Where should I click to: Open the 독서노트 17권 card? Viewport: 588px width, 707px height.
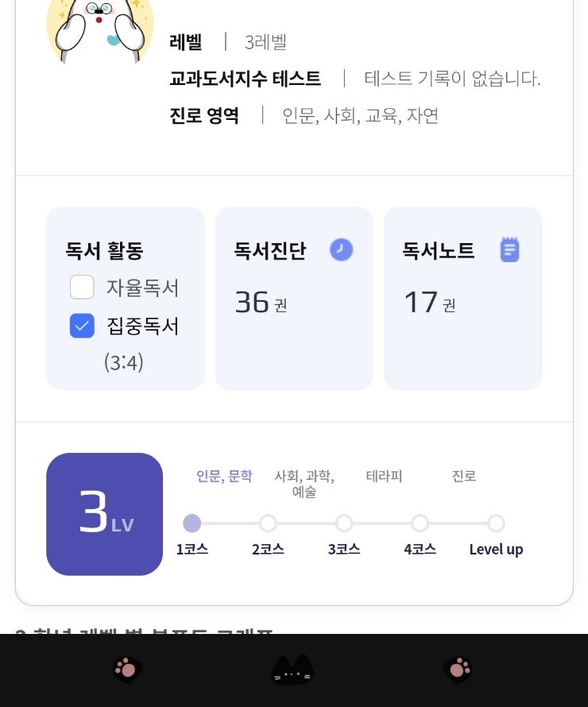tap(462, 299)
